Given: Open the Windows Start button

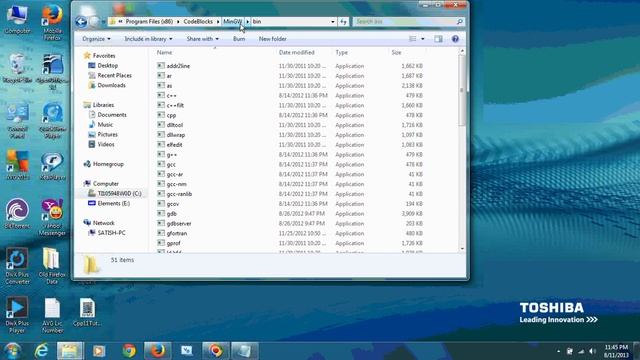Looking at the screenshot, I should click(13, 351).
